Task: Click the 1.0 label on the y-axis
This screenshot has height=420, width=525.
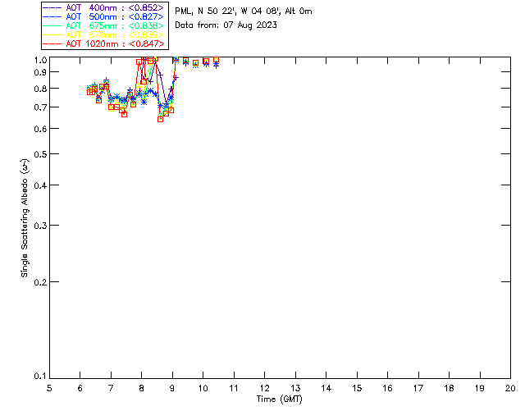Action: [x=39, y=61]
